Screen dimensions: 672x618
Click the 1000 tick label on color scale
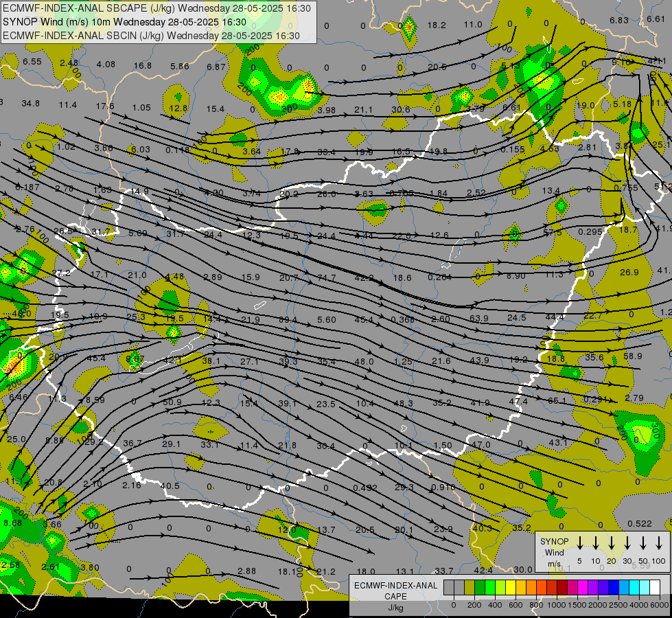pyautogui.click(x=557, y=605)
